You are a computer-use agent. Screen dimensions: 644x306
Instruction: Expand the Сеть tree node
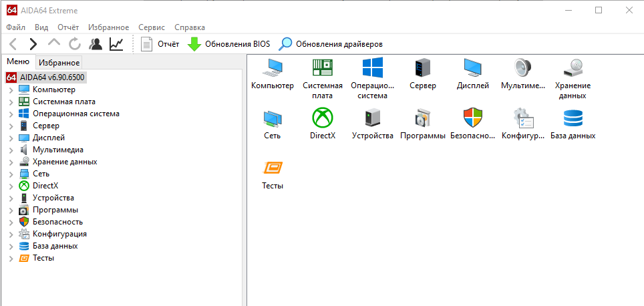click(11, 174)
